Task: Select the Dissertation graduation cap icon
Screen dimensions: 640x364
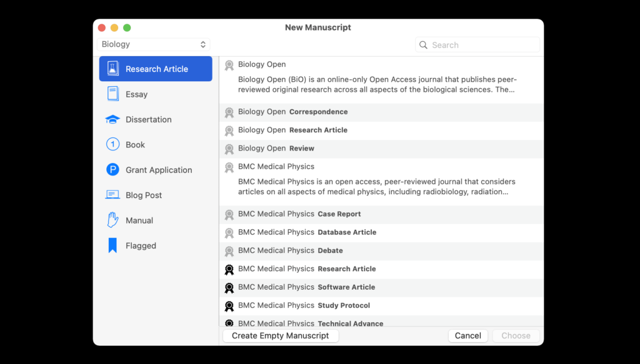Action: 112,119
